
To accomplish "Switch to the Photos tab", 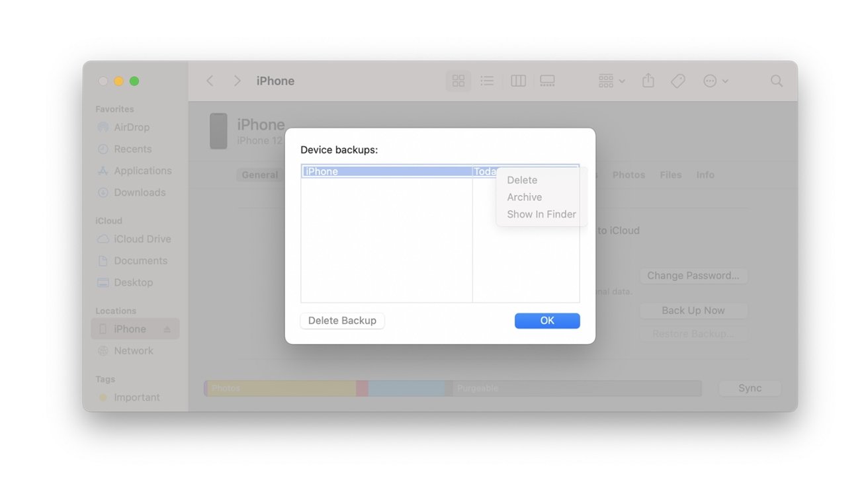I will [629, 175].
